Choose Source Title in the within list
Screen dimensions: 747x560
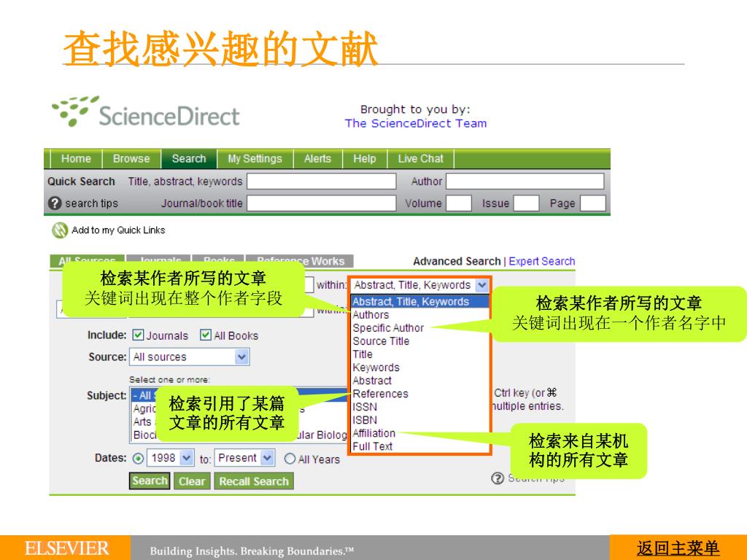pos(381,341)
